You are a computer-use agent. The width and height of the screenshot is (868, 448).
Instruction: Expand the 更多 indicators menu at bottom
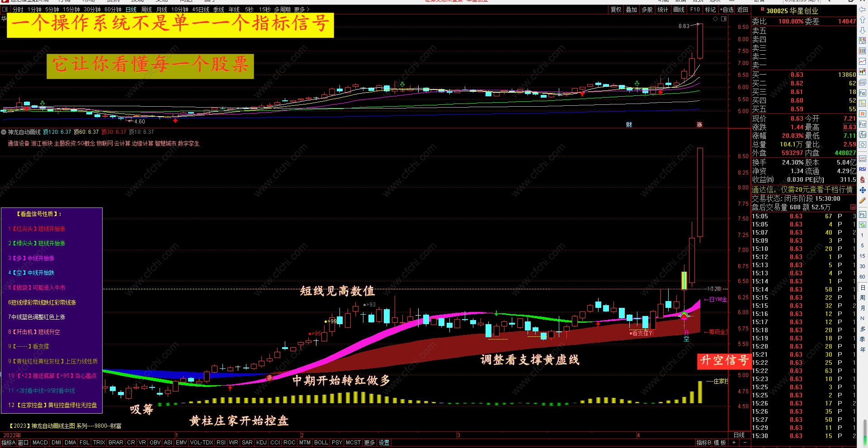click(369, 443)
